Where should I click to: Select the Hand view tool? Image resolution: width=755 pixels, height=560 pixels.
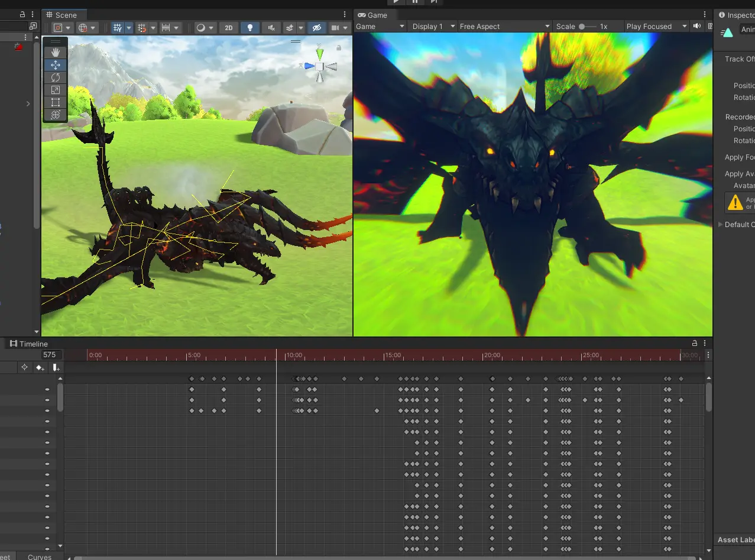point(56,53)
